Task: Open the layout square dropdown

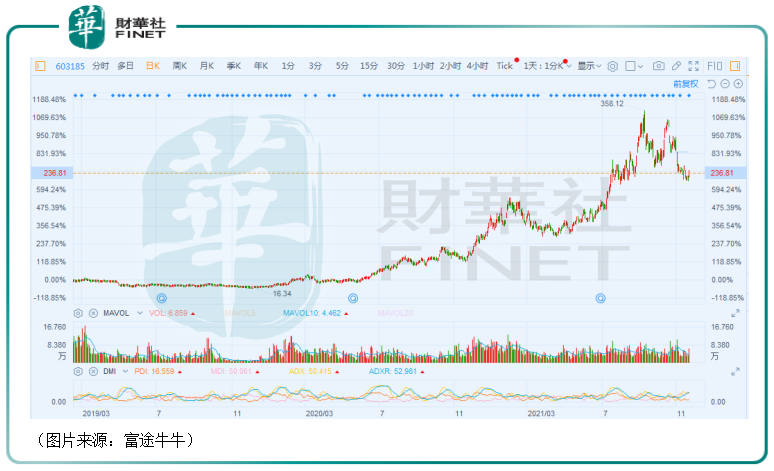Action: coord(634,66)
